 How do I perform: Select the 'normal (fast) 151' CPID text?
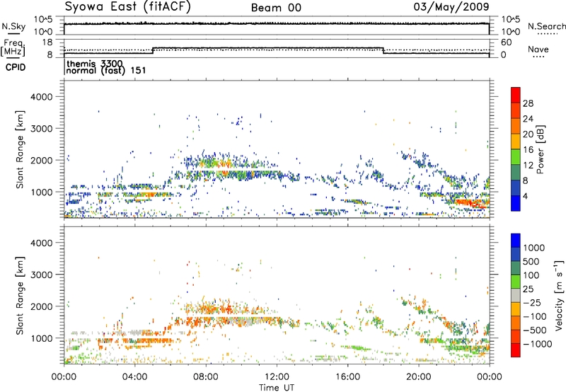[x=106, y=70]
